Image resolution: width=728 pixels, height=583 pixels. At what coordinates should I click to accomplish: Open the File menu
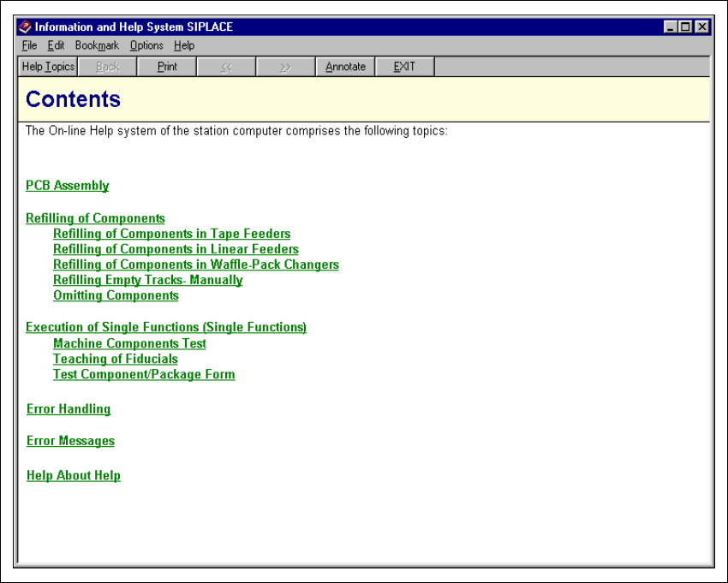click(x=29, y=45)
